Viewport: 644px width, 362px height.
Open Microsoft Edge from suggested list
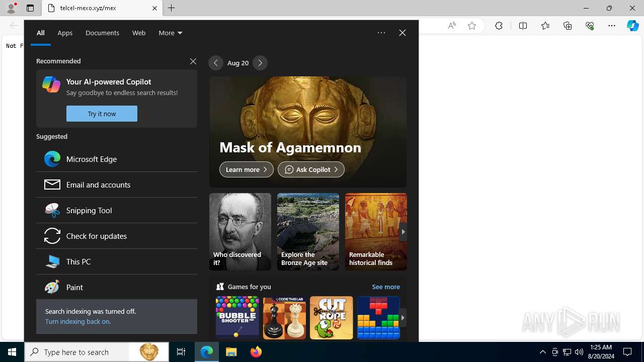tap(116, 159)
